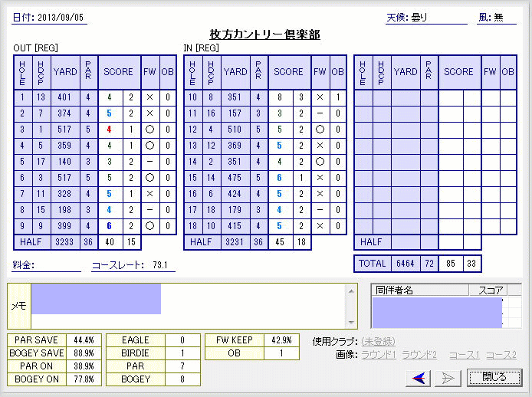The height and width of the screenshot is (397, 532).
Task: Select hole 9 score 6
Action: [110, 226]
